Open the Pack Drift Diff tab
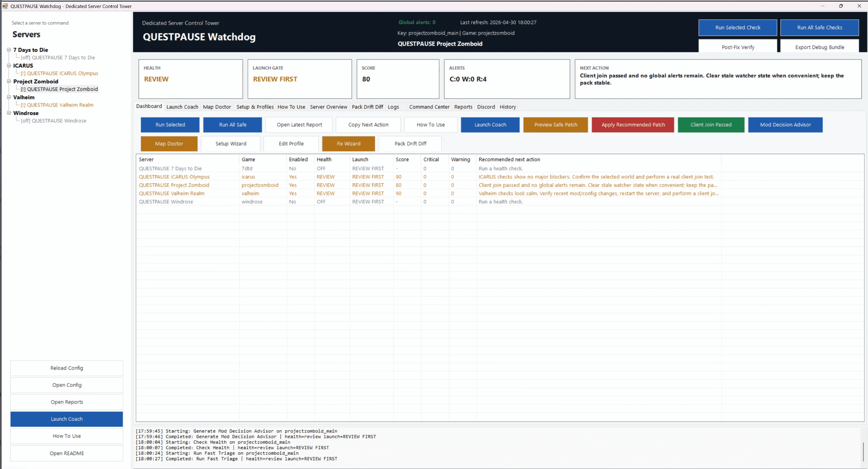 tap(368, 107)
